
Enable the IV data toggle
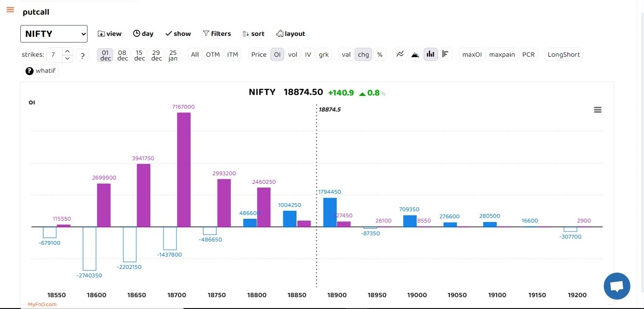pyautogui.click(x=308, y=55)
